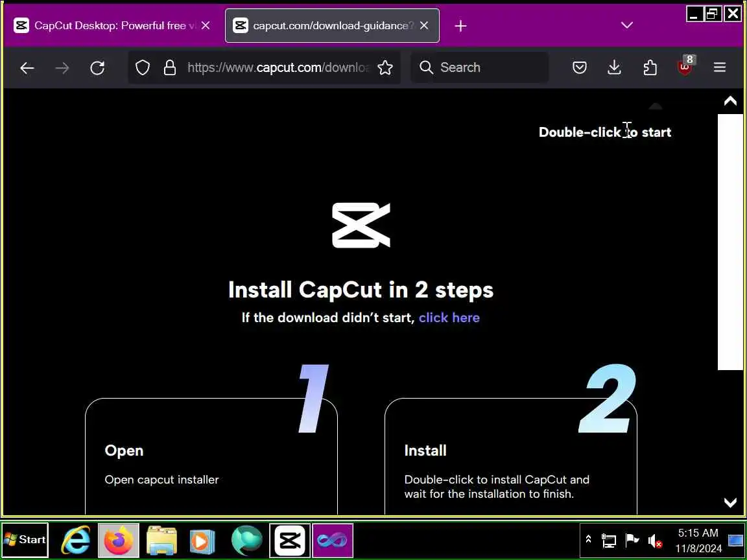Image resolution: width=747 pixels, height=560 pixels.
Task: Click the muted volume speaker icon
Action: [656, 541]
